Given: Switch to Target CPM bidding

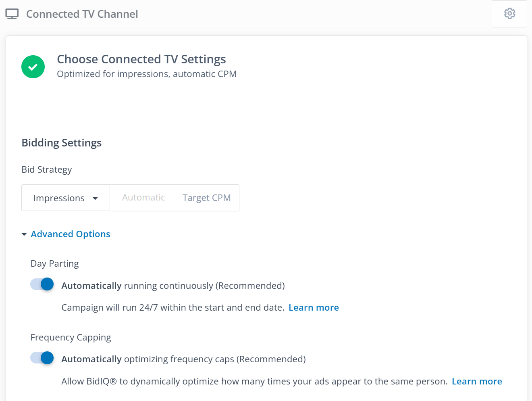Looking at the screenshot, I should click(x=206, y=198).
